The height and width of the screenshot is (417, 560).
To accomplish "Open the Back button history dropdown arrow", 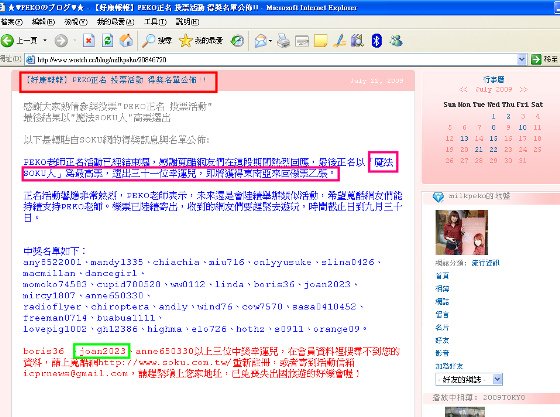I will click(x=45, y=40).
